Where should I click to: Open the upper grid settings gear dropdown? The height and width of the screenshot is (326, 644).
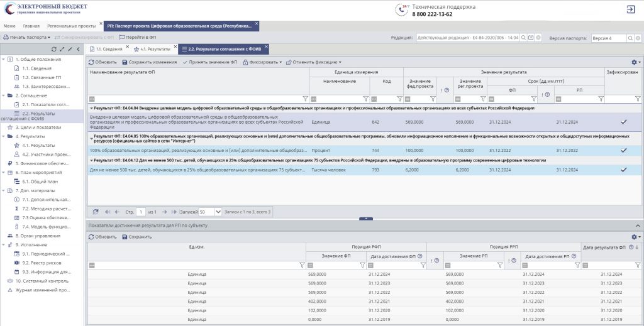[636, 62]
